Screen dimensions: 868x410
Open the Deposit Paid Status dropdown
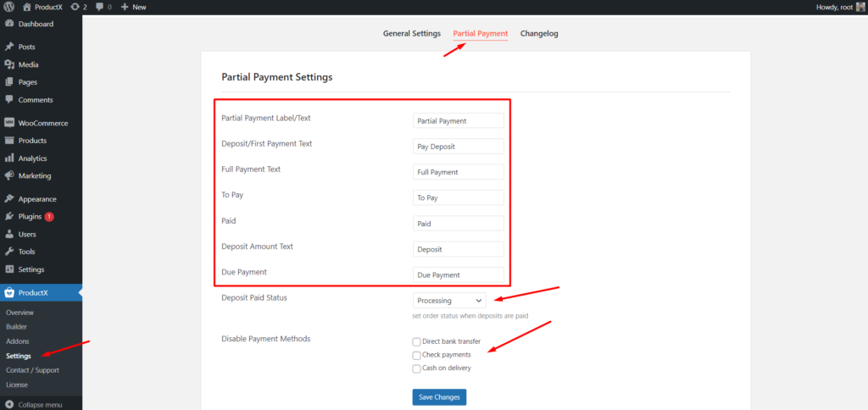pyautogui.click(x=449, y=301)
